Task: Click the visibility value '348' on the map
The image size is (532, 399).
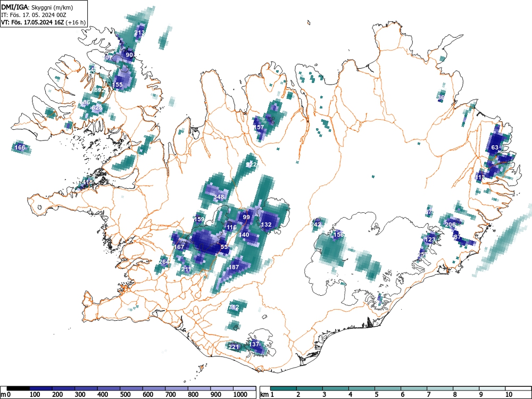Action: [219, 197]
